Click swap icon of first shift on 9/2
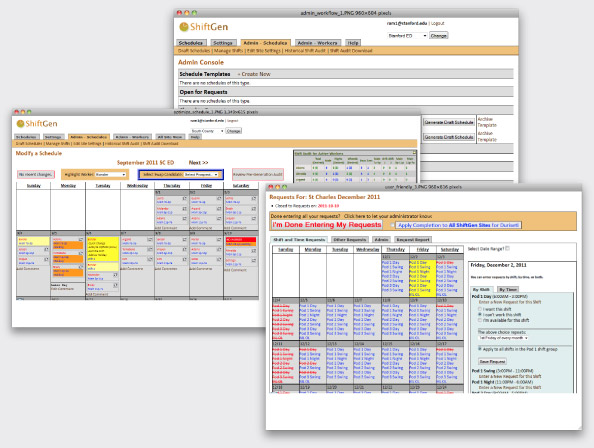 (219, 198)
